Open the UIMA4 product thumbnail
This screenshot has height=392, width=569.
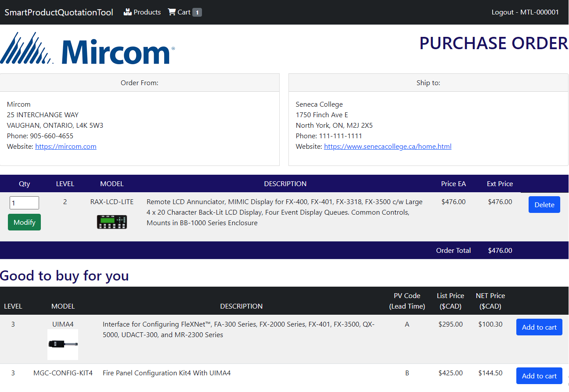click(63, 345)
